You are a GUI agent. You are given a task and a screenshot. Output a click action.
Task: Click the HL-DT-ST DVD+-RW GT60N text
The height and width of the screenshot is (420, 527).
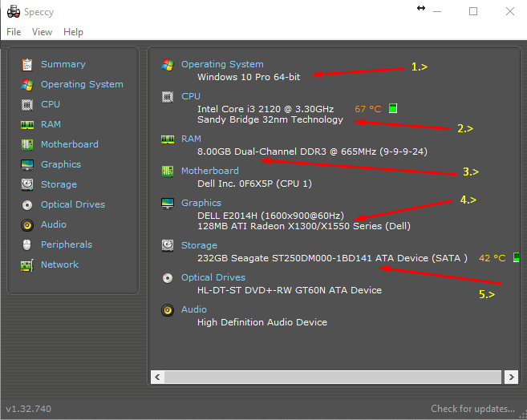pyautogui.click(x=290, y=290)
